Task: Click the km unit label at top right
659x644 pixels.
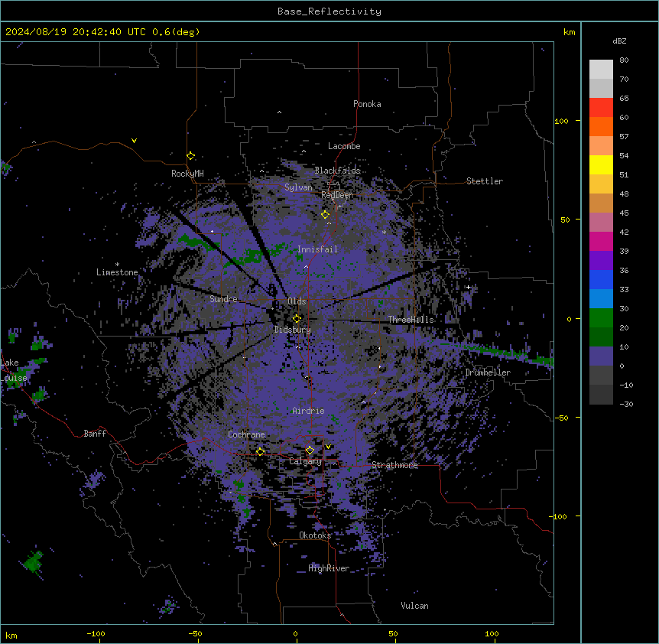Action: click(569, 32)
